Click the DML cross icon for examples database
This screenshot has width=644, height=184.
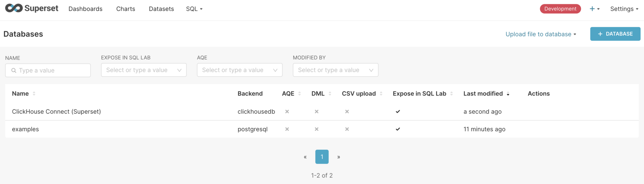tap(316, 129)
